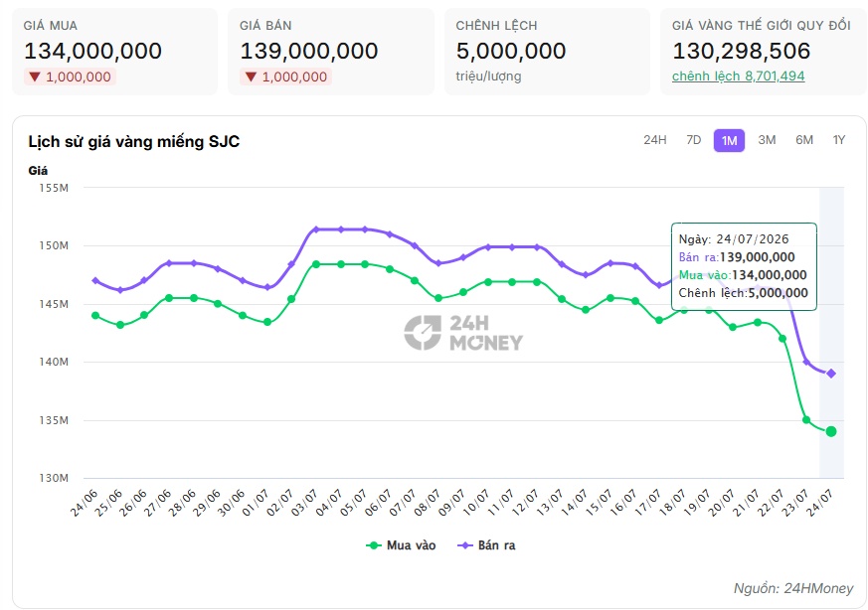The image size is (868, 610).
Task: Click the Chênh Lệch 5,000,000 card
Action: [547, 52]
